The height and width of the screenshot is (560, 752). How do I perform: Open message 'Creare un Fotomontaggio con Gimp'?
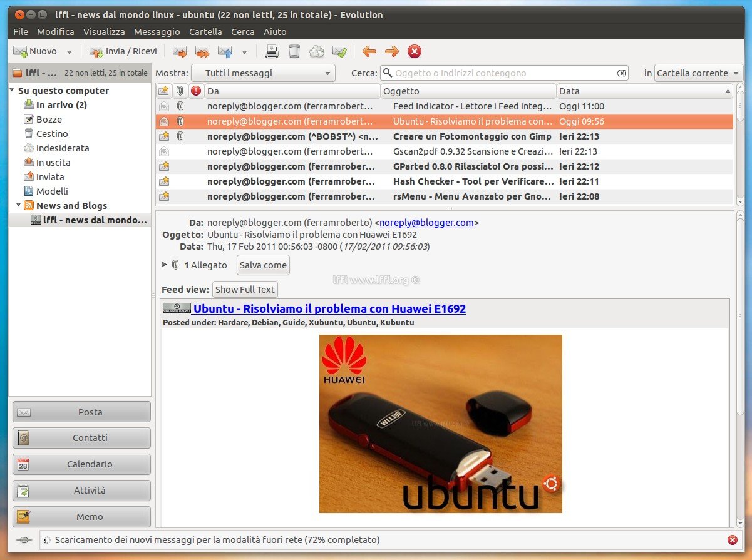point(445,136)
